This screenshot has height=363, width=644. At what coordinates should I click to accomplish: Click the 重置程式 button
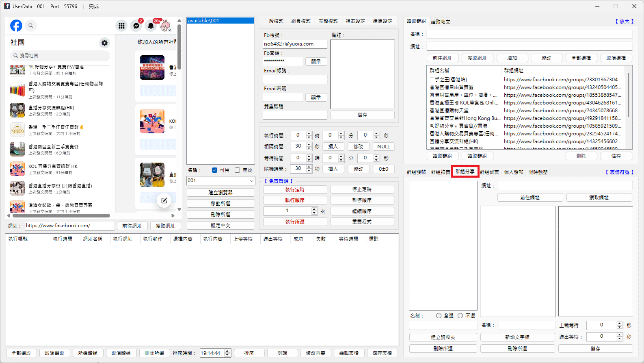click(362, 222)
